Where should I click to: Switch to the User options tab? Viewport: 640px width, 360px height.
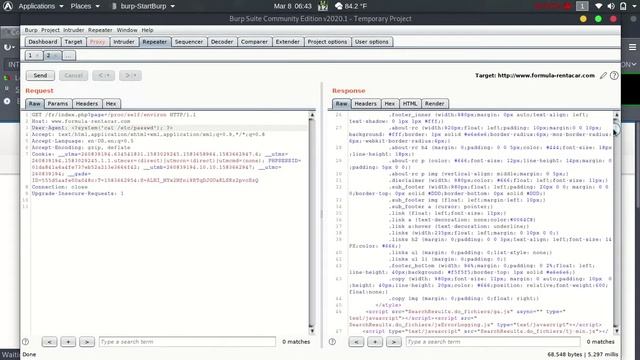pos(371,42)
